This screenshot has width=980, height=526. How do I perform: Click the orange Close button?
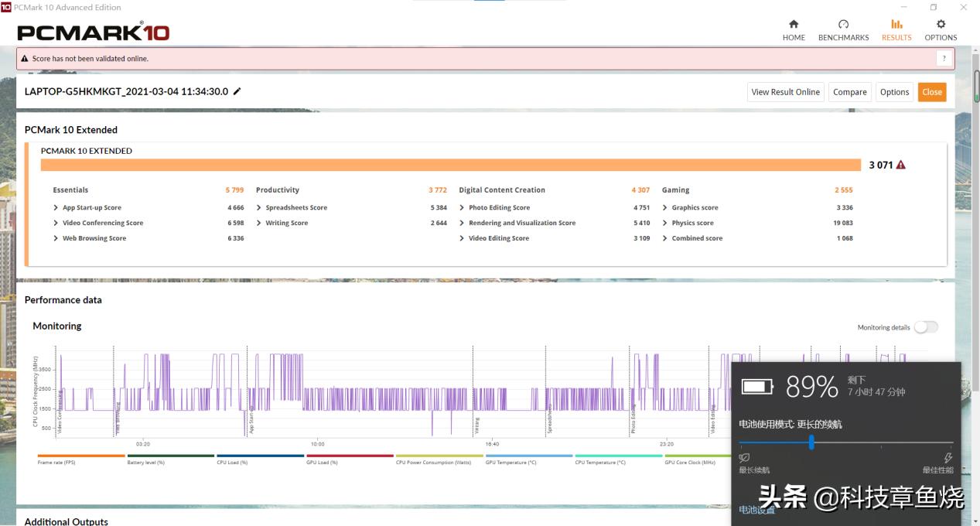pyautogui.click(x=932, y=92)
